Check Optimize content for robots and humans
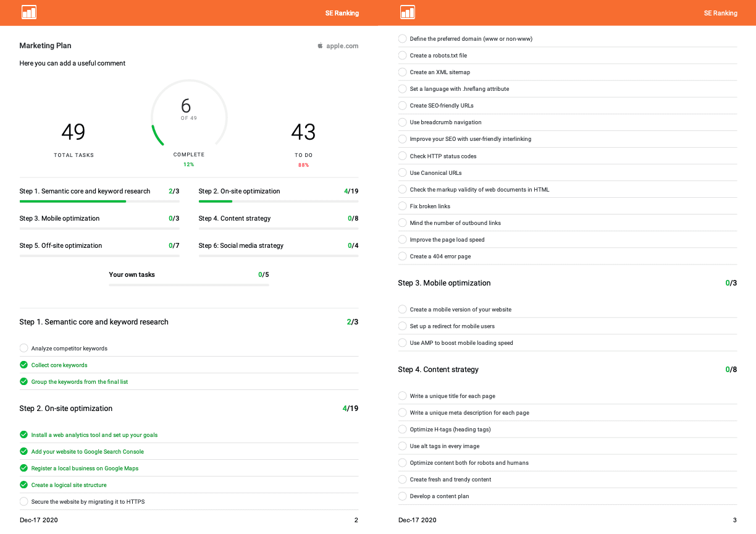The image size is (756, 534). (x=403, y=462)
